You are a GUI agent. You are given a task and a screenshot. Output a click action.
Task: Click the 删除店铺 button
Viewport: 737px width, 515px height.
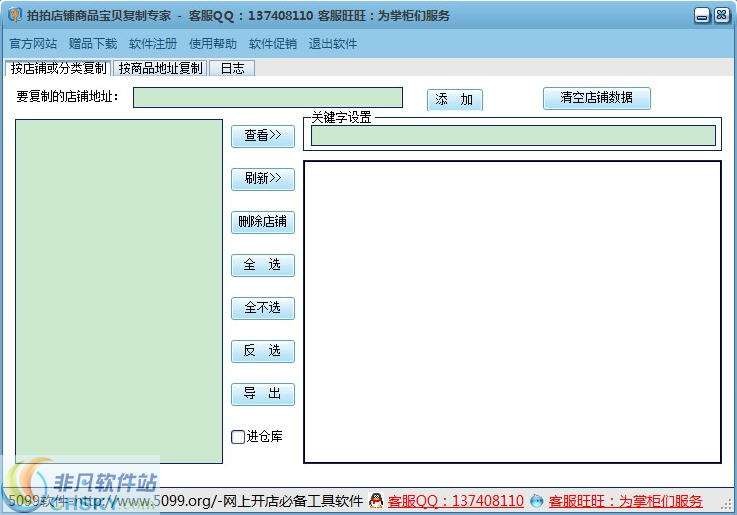(263, 222)
